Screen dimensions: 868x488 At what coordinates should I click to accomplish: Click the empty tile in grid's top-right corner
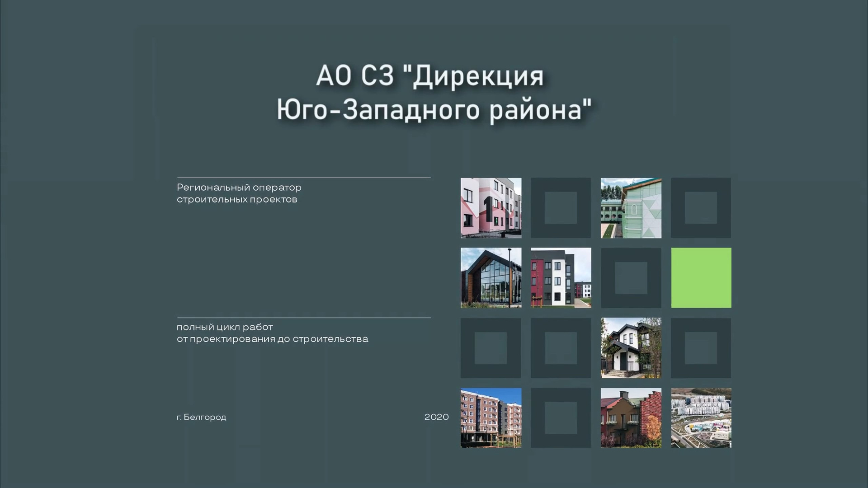(x=701, y=208)
